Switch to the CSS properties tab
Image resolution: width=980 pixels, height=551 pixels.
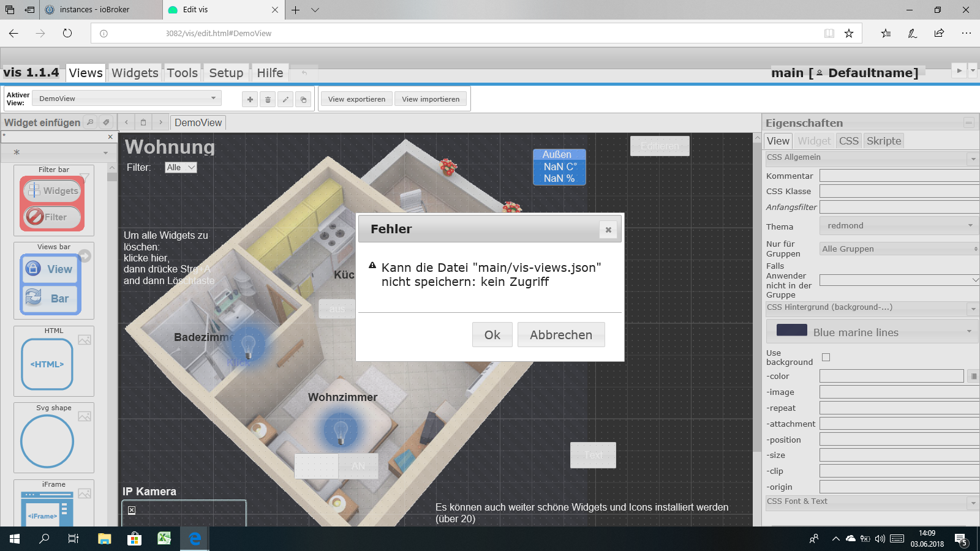(848, 141)
